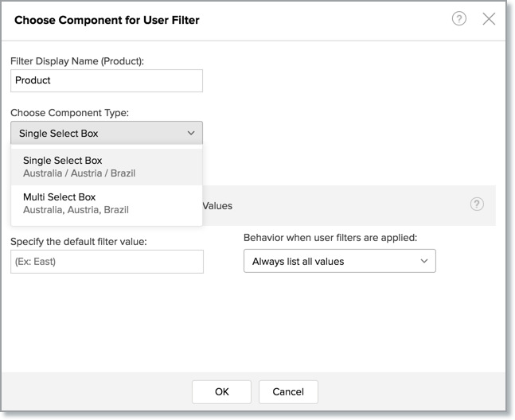
Task: Click the chevron arrow on Single Select Box dropdown
Action: click(x=191, y=133)
